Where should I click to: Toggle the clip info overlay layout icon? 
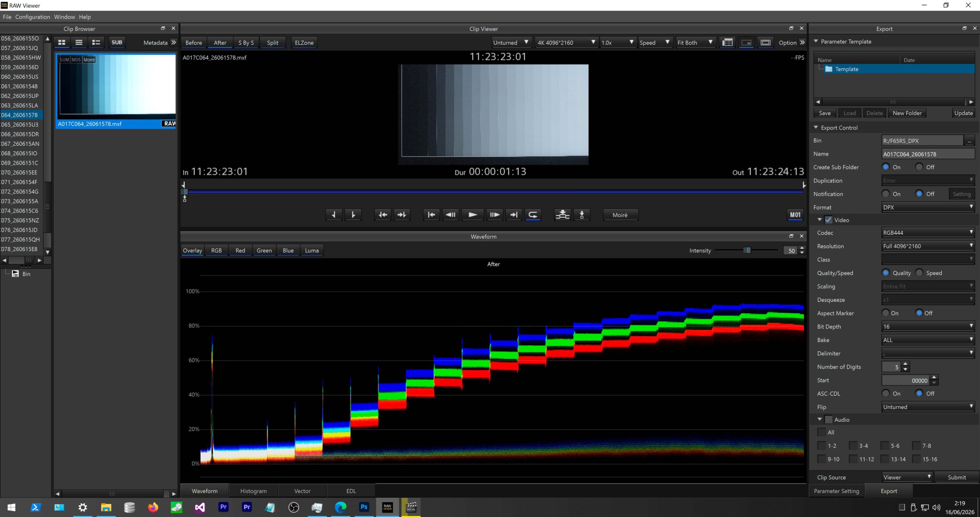[x=727, y=43]
